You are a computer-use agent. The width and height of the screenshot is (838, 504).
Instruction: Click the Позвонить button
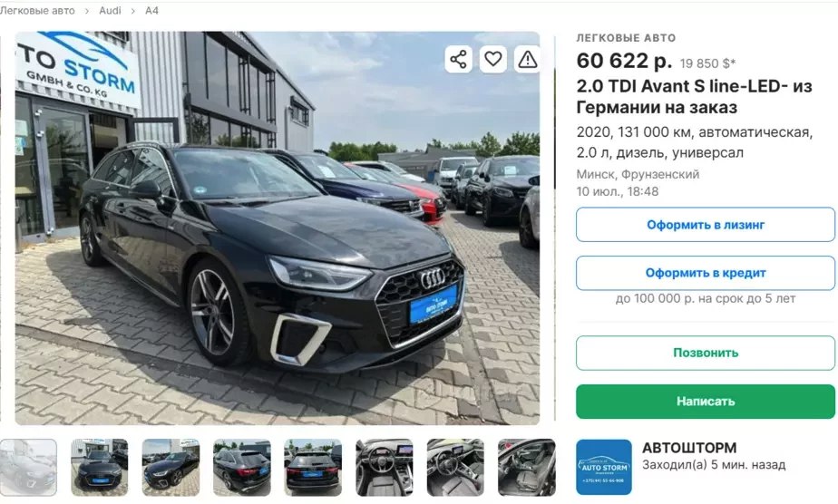click(706, 353)
